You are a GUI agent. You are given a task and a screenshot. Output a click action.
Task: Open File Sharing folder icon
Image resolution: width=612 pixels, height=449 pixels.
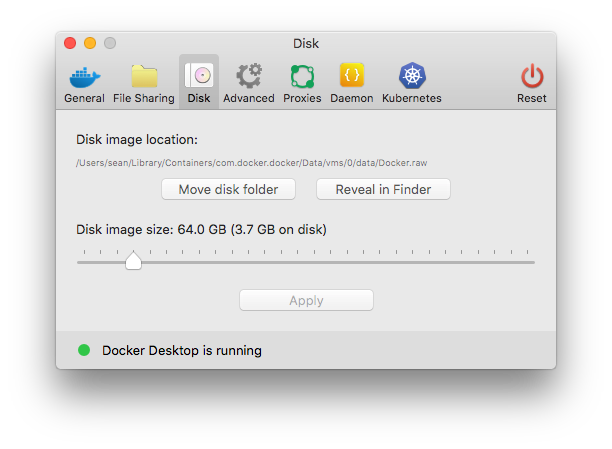pos(144,76)
